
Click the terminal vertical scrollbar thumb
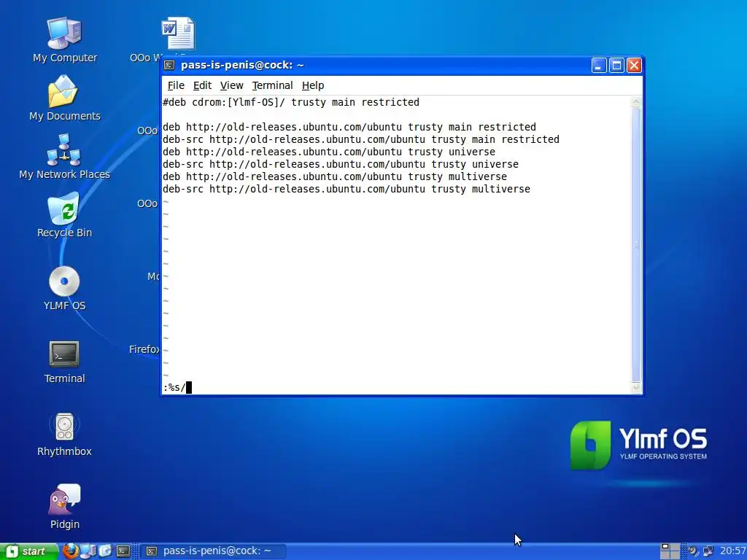636,245
